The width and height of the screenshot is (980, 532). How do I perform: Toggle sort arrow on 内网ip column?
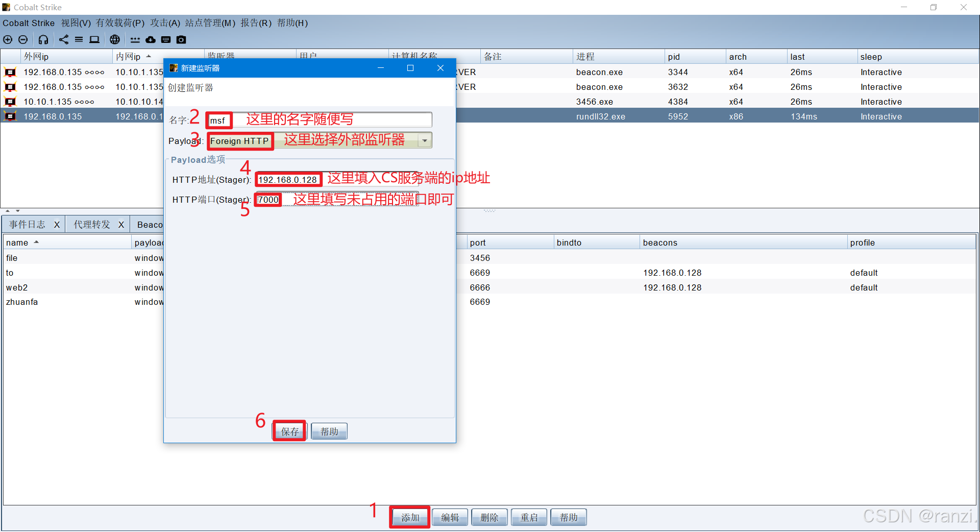(x=149, y=56)
